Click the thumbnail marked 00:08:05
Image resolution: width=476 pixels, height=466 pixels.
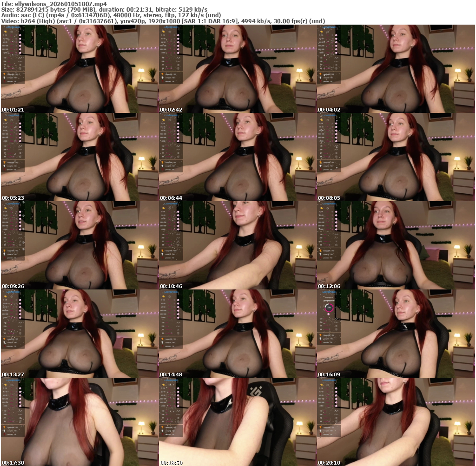click(396, 157)
